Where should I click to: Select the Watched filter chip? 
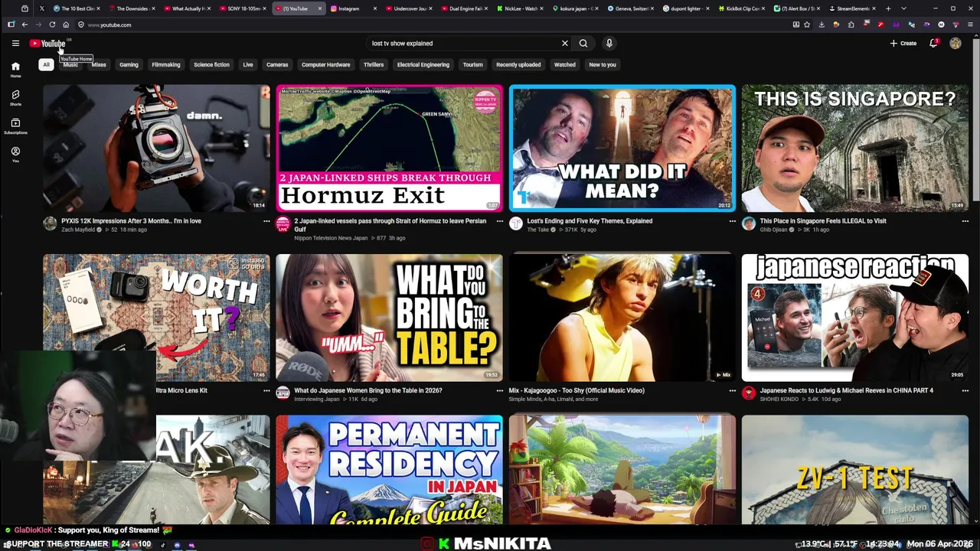565,65
